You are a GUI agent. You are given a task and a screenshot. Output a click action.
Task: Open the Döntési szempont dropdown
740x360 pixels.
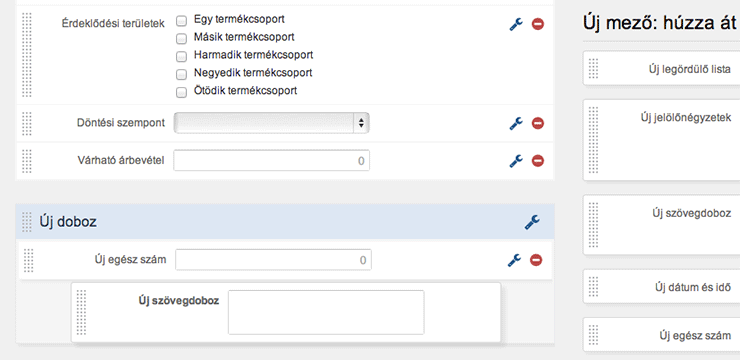point(271,123)
